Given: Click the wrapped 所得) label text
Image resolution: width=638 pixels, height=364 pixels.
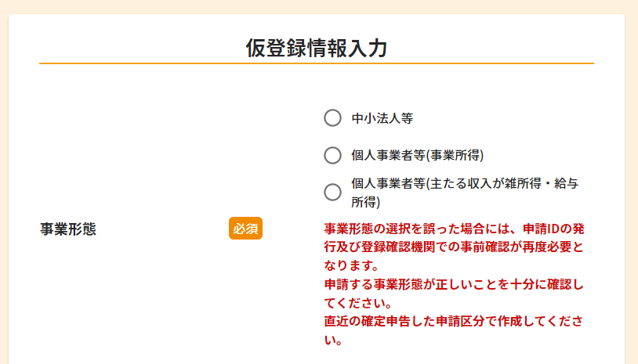Looking at the screenshot, I should (365, 202).
